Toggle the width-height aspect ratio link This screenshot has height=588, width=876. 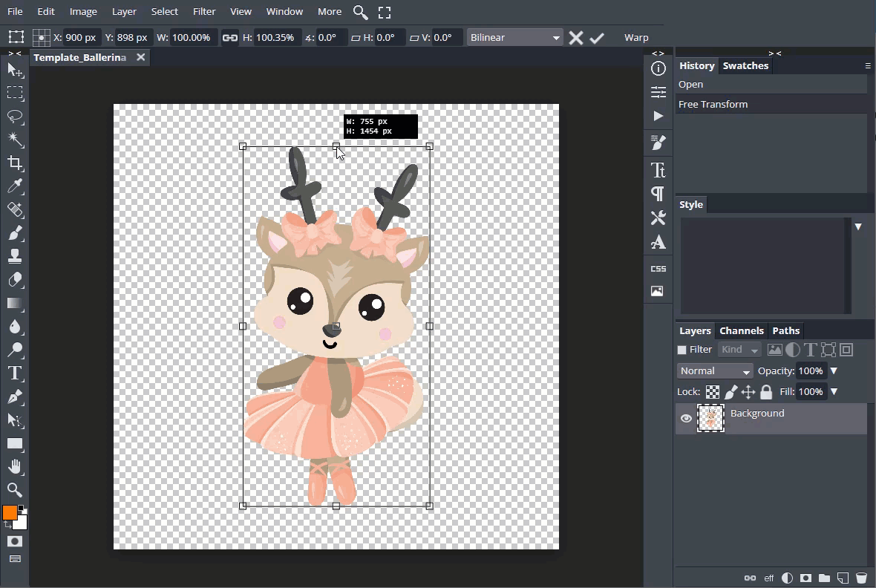point(230,38)
